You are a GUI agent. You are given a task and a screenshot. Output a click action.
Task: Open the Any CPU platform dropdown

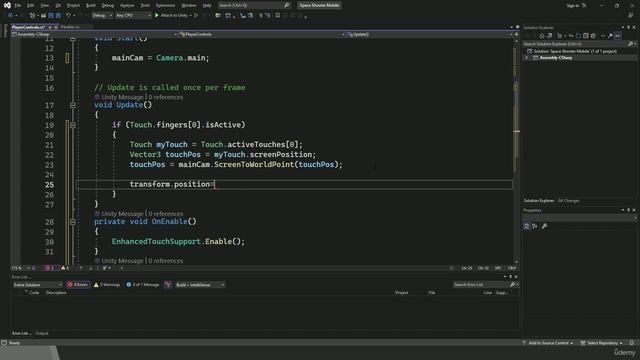133,16
